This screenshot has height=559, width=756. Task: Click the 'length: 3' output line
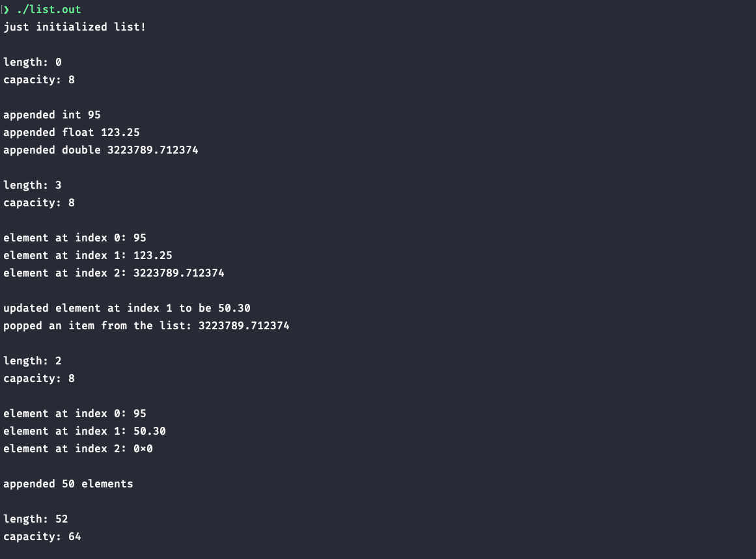click(x=33, y=185)
